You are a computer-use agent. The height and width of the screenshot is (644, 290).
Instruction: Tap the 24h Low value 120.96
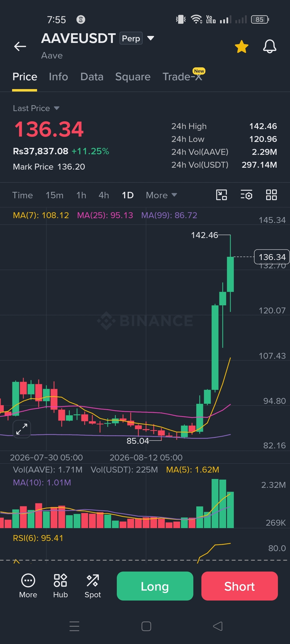pyautogui.click(x=263, y=139)
